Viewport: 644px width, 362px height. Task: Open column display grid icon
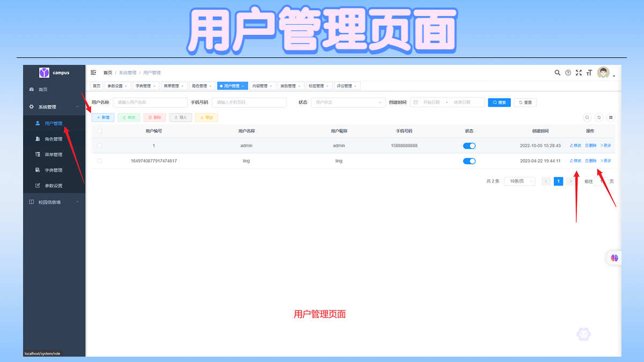click(x=611, y=117)
